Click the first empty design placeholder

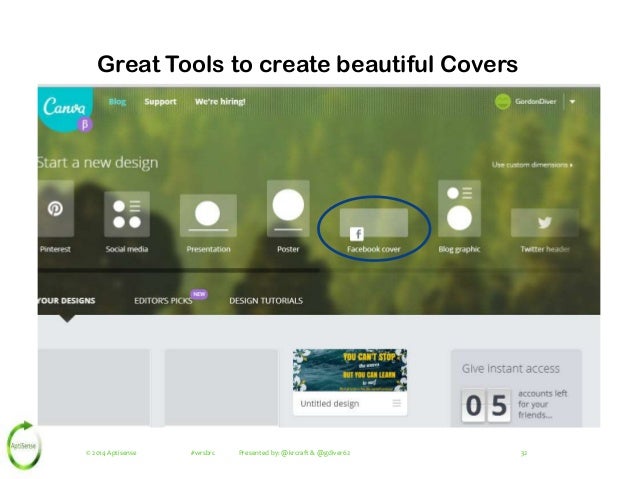(94, 387)
